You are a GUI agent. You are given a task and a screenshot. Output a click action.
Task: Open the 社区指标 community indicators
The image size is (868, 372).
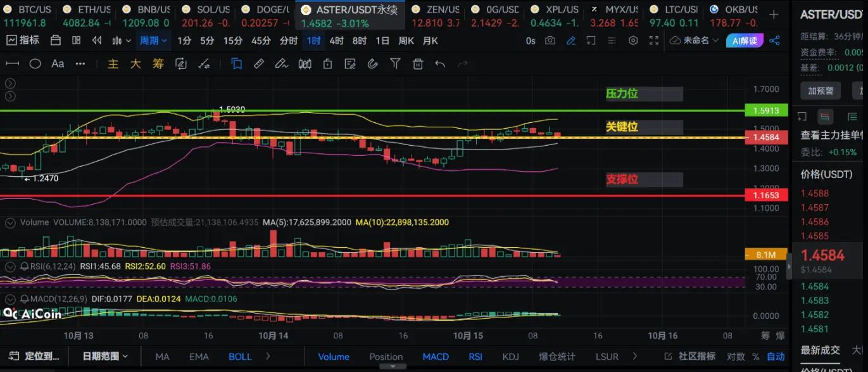(x=690, y=356)
